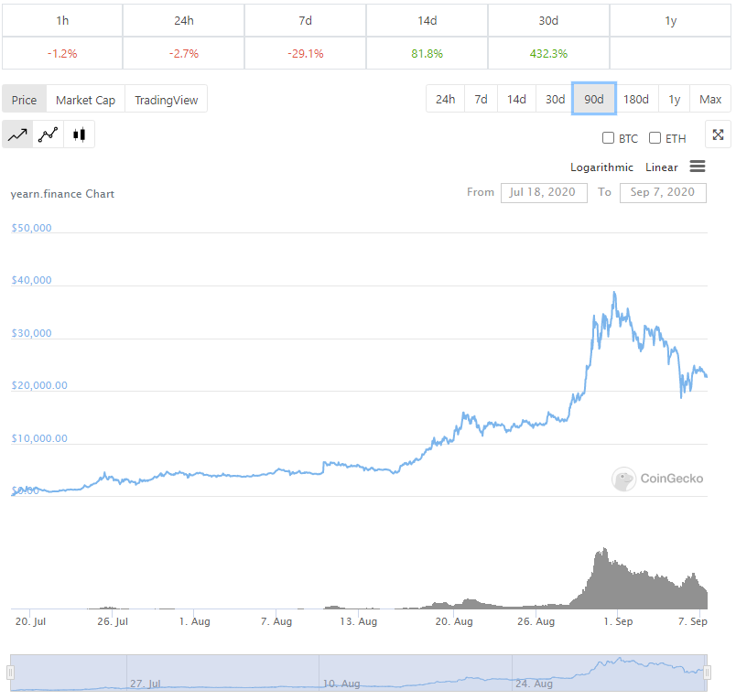Viewport: 736px width, 700px height.
Task: Select the 24h chart range
Action: pos(445,99)
